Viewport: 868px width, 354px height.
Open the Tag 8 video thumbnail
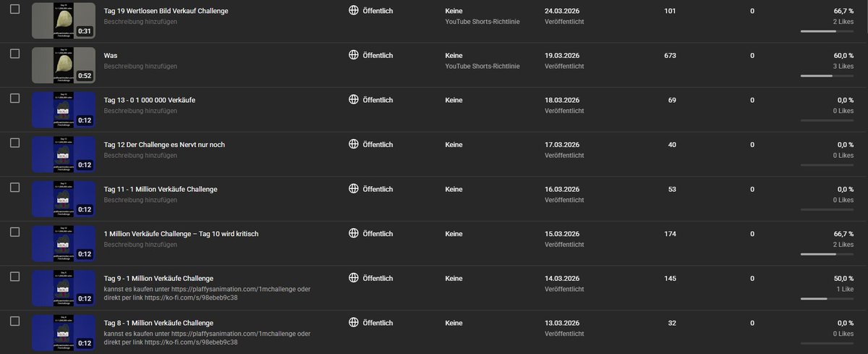click(x=64, y=333)
